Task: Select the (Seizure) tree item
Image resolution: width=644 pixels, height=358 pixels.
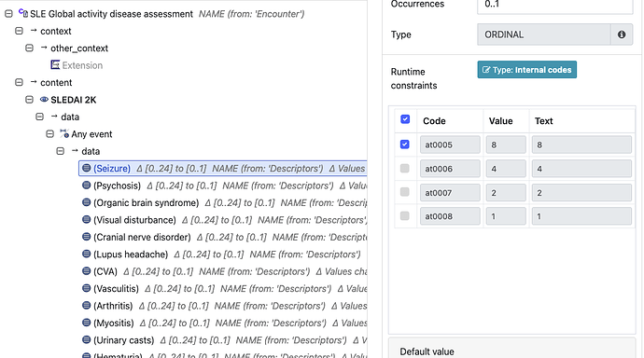Action: tap(223, 168)
